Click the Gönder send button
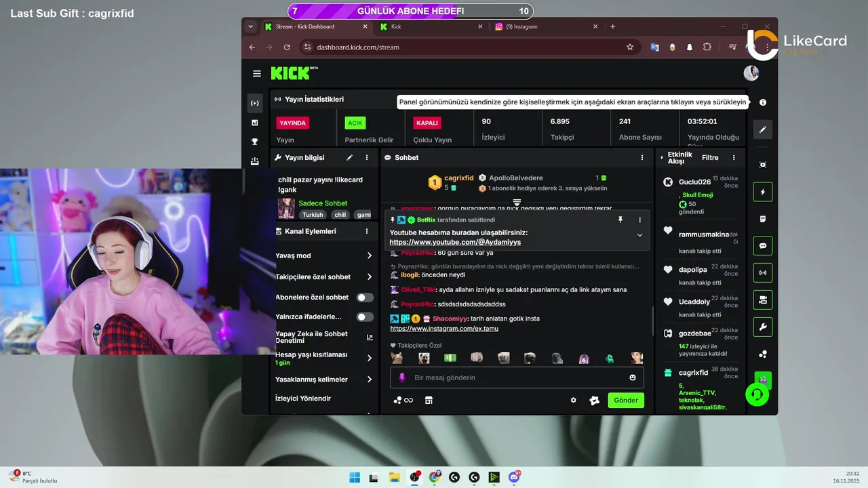868x488 pixels. click(626, 400)
